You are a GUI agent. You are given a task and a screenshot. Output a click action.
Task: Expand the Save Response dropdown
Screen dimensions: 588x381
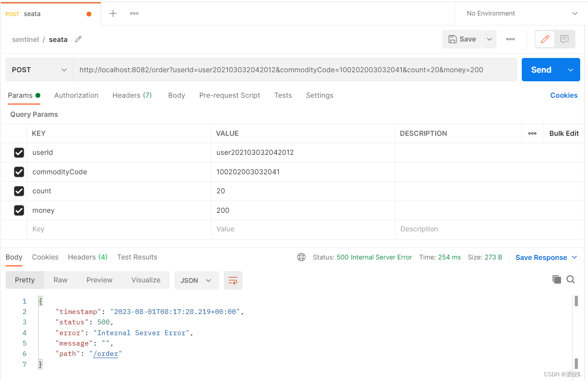pos(546,257)
